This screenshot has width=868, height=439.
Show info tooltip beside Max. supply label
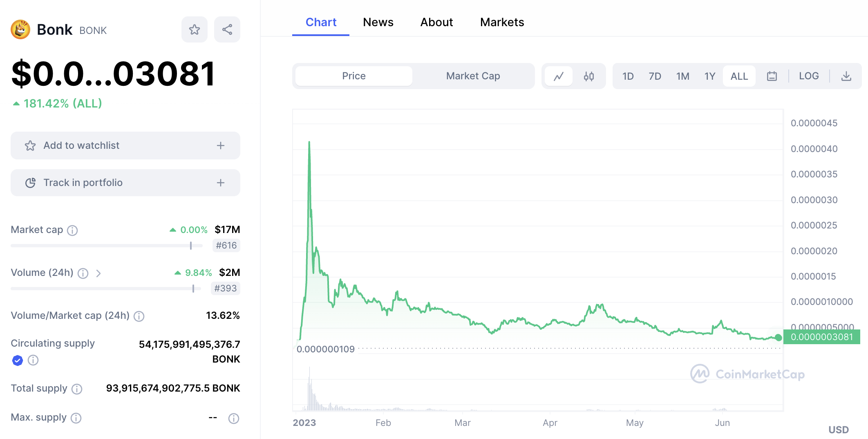(76, 418)
